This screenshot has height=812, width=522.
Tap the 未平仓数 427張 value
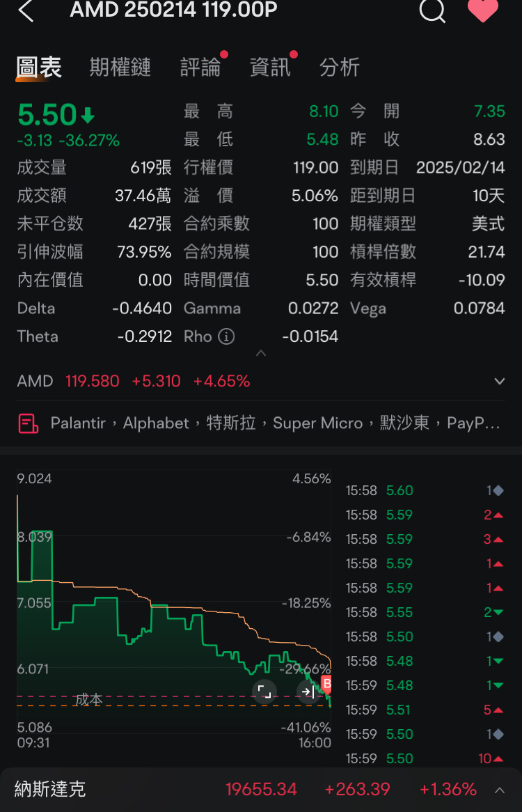[x=150, y=224]
